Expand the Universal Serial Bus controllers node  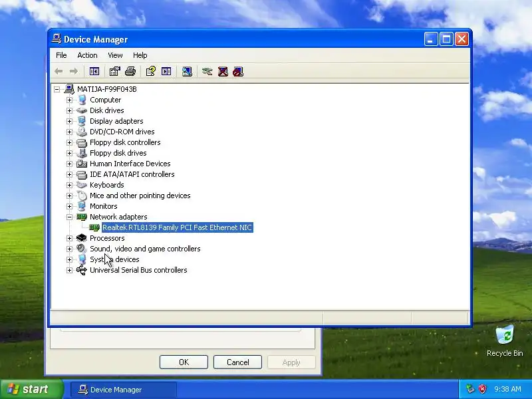69,270
